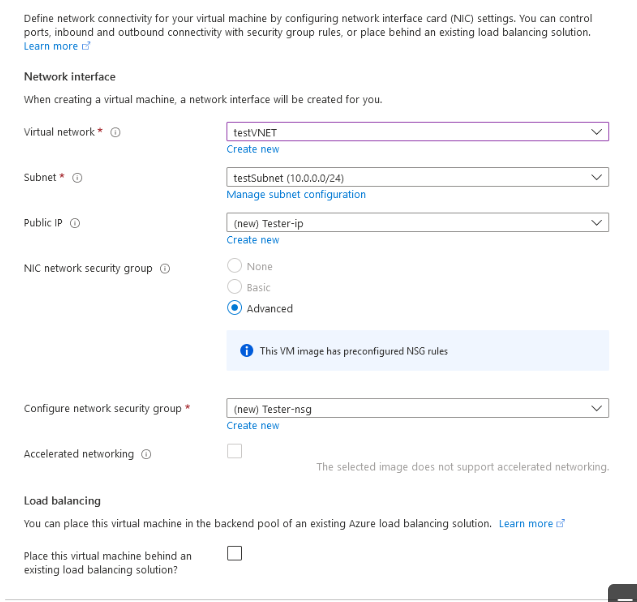Image resolution: width=637 pixels, height=602 pixels.
Task: Select the Advanced radio button
Action: 235,308
